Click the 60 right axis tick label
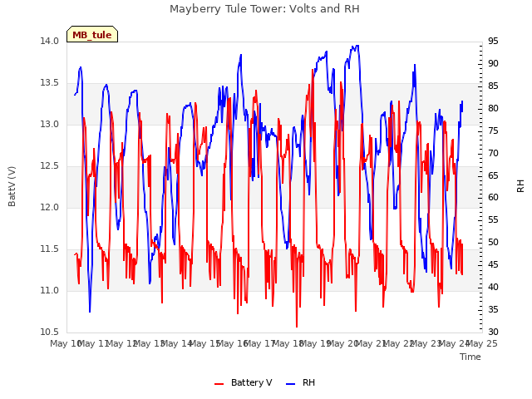This screenshot has width=532, height=399. click(x=493, y=198)
